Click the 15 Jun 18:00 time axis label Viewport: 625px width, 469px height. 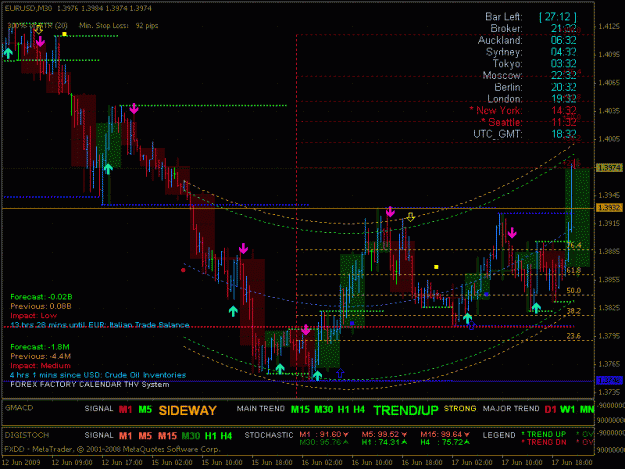coord(272,462)
